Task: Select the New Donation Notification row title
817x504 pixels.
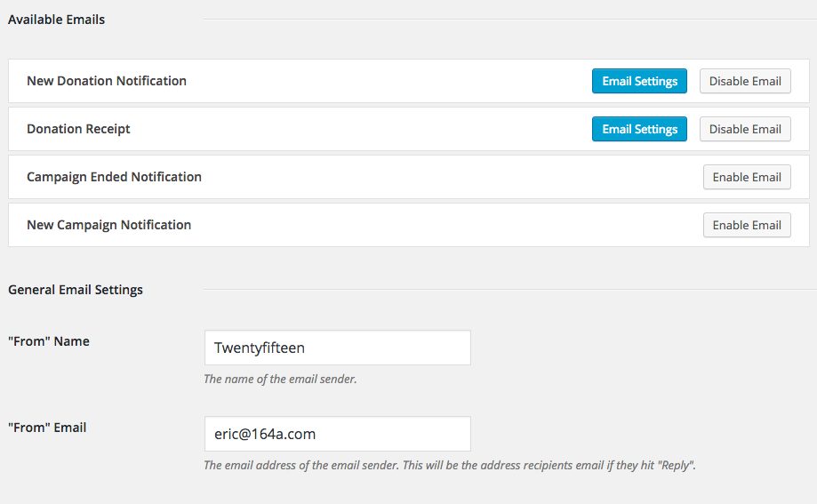Action: click(107, 81)
